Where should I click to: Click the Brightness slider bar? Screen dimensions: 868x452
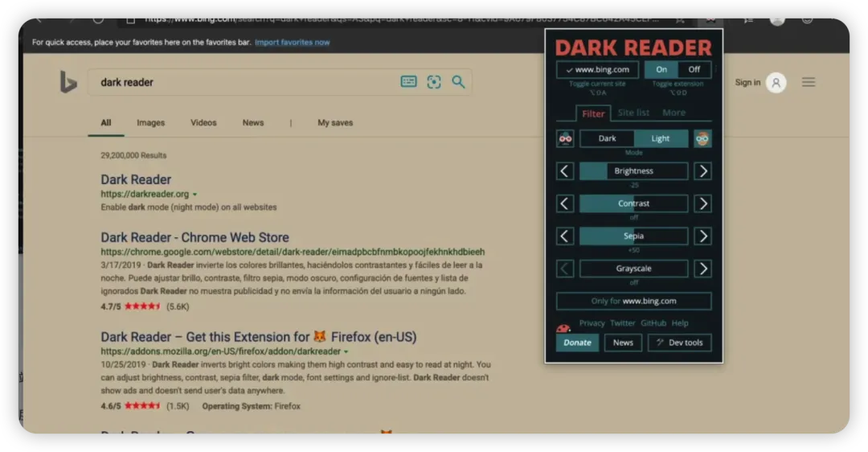coord(634,171)
